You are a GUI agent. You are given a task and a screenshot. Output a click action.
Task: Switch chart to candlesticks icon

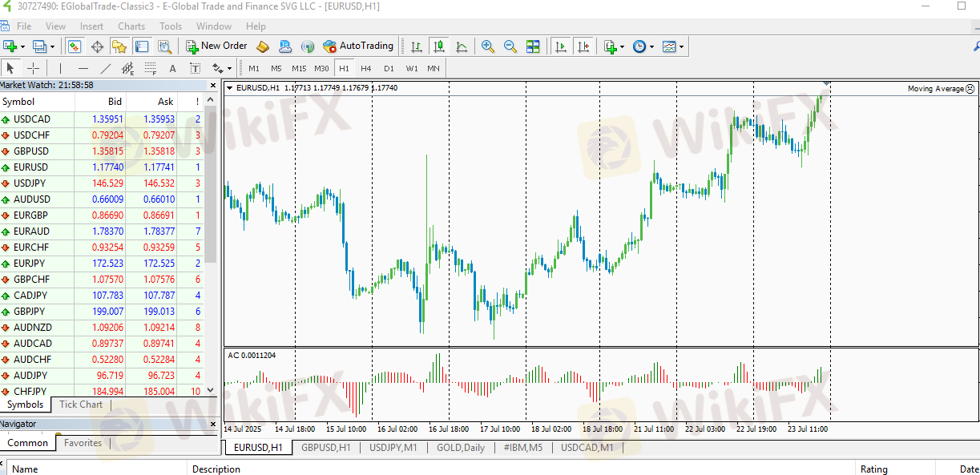pyautogui.click(x=438, y=46)
